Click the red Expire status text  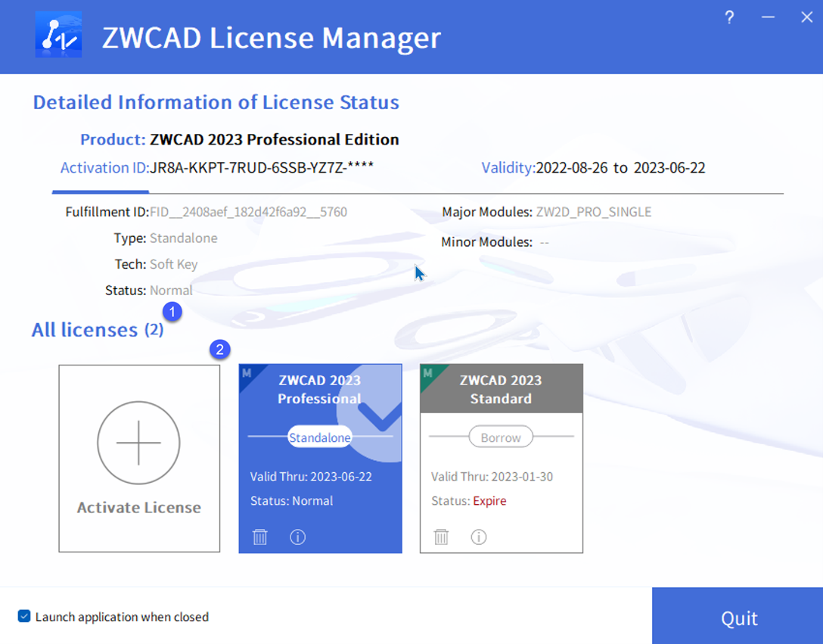[489, 501]
